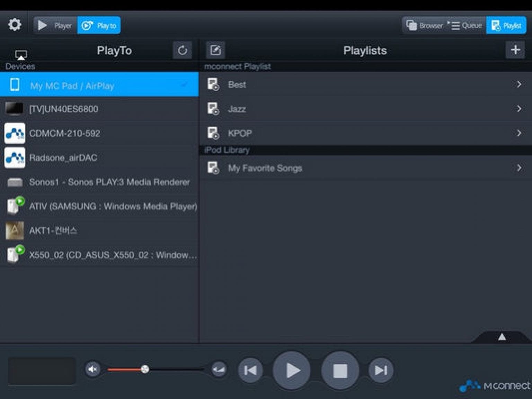Select the Best playlist icon

214,84
